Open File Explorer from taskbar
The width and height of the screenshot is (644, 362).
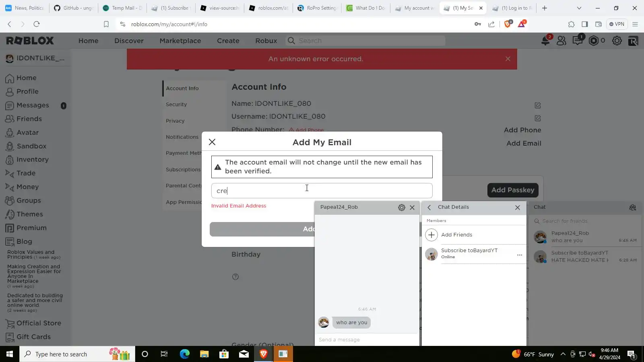204,354
